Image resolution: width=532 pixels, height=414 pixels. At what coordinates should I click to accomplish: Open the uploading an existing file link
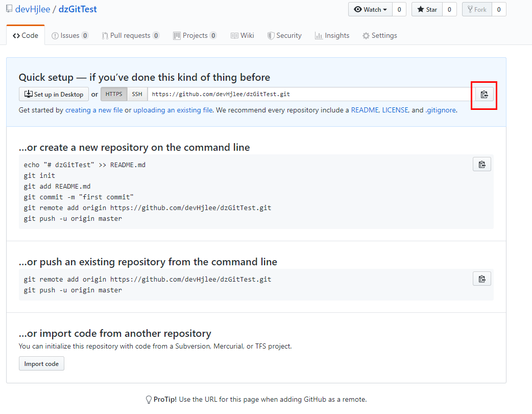click(x=173, y=110)
